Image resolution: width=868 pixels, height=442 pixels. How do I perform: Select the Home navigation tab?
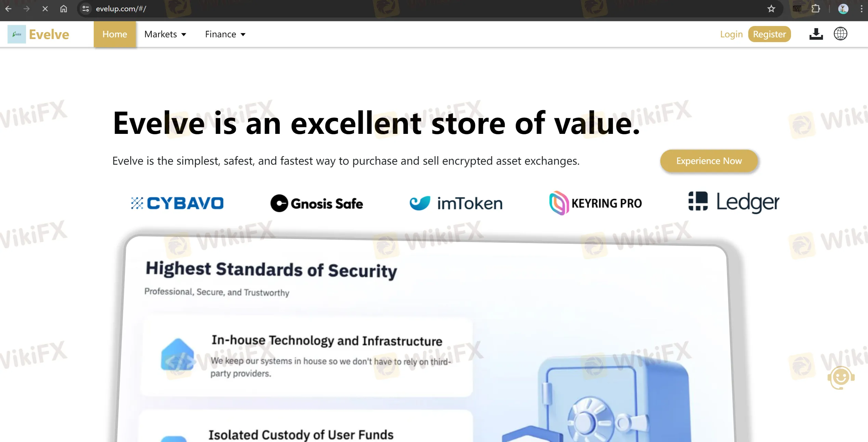point(114,34)
